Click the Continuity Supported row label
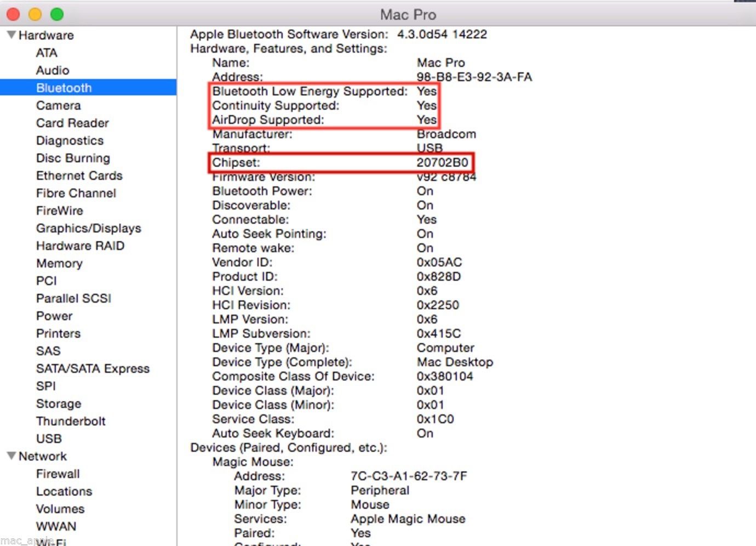Image resolution: width=756 pixels, height=546 pixels. 276,105
